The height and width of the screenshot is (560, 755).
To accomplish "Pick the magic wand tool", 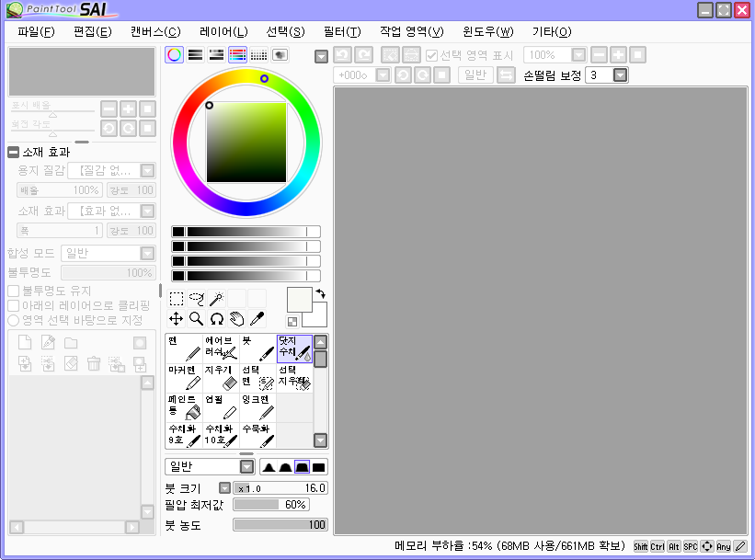I will (216, 298).
